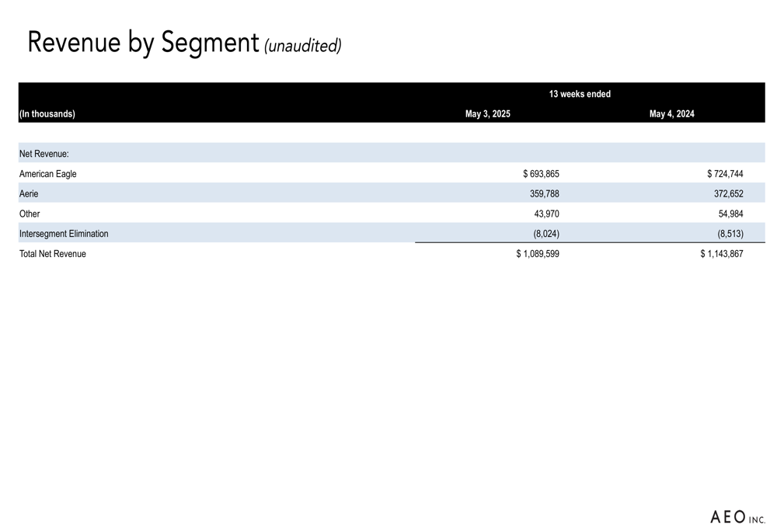Select the value '$ 693,865'
Image resolution: width=777 pixels, height=532 pixels.
[541, 174]
